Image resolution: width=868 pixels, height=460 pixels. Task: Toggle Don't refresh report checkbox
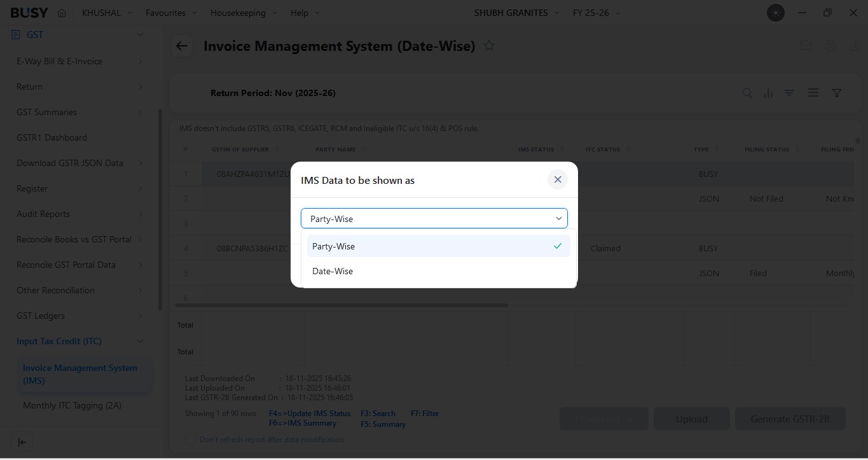point(189,440)
